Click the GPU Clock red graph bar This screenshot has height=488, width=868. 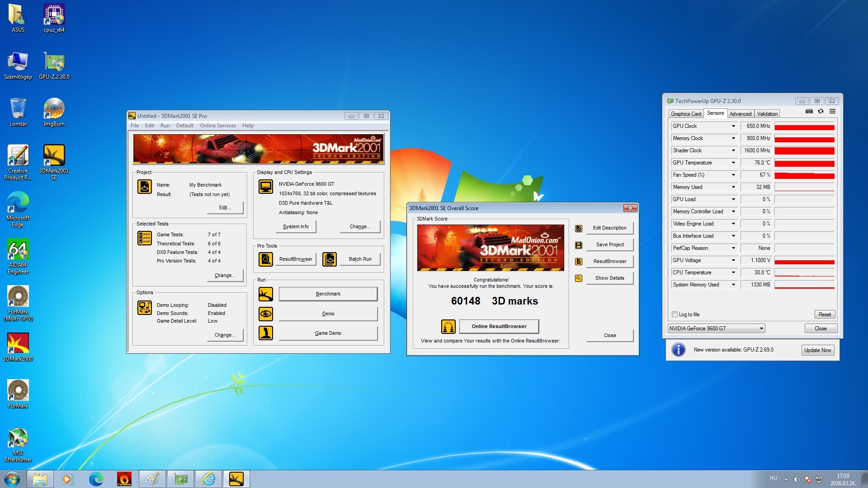coord(804,127)
